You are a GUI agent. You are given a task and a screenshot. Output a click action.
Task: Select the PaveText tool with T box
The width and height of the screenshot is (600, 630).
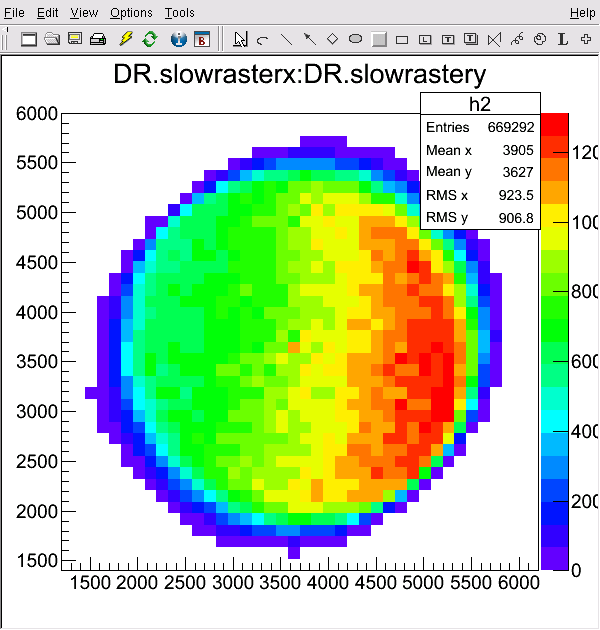tap(448, 39)
